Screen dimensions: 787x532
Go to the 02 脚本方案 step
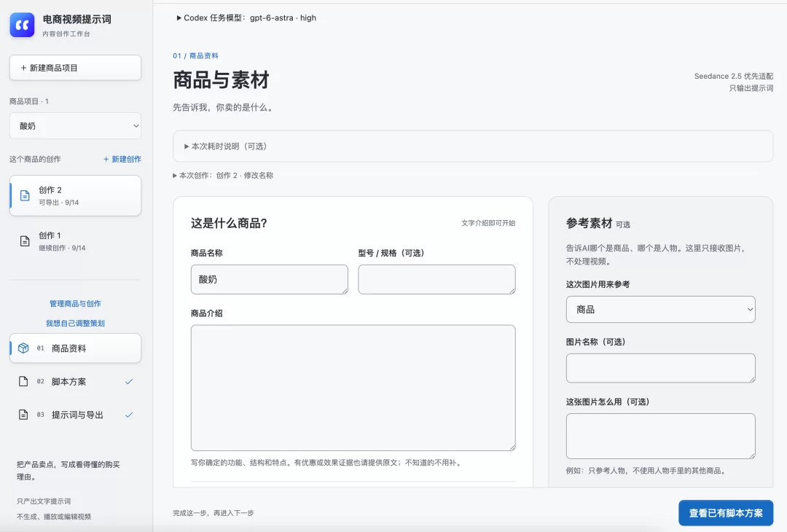[75, 381]
